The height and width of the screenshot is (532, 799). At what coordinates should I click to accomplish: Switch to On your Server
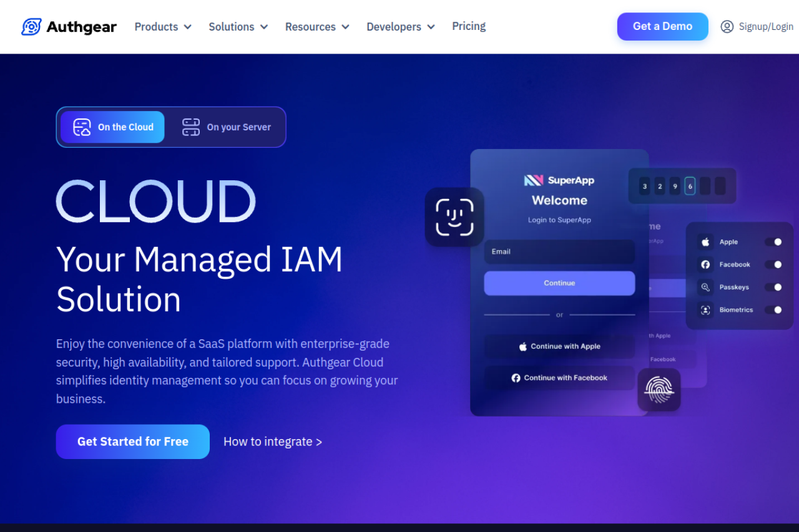click(x=226, y=127)
